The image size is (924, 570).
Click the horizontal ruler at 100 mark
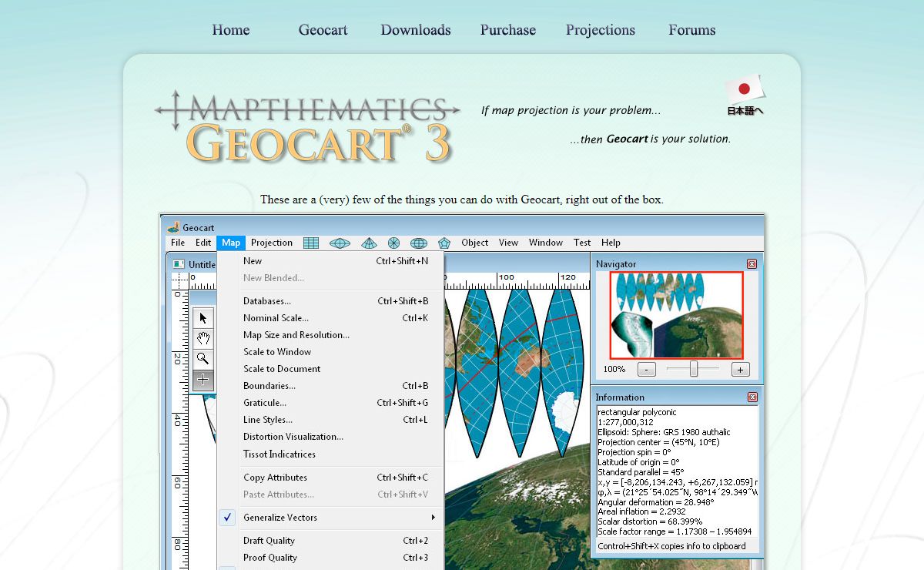(x=506, y=277)
